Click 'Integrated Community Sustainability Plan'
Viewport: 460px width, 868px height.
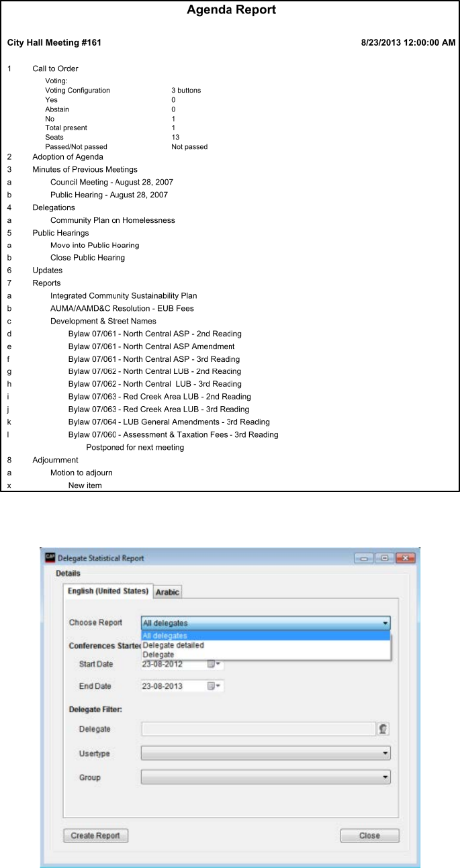124,296
